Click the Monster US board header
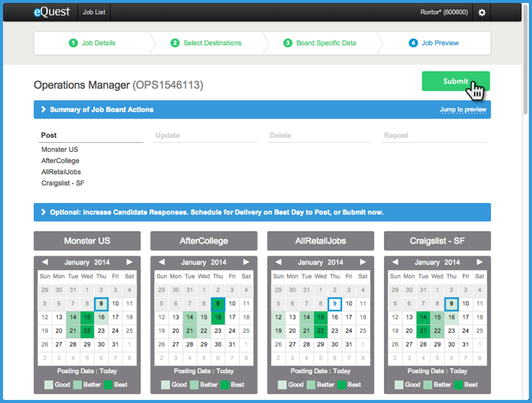Screen dimensions: 532x403 click(x=87, y=241)
